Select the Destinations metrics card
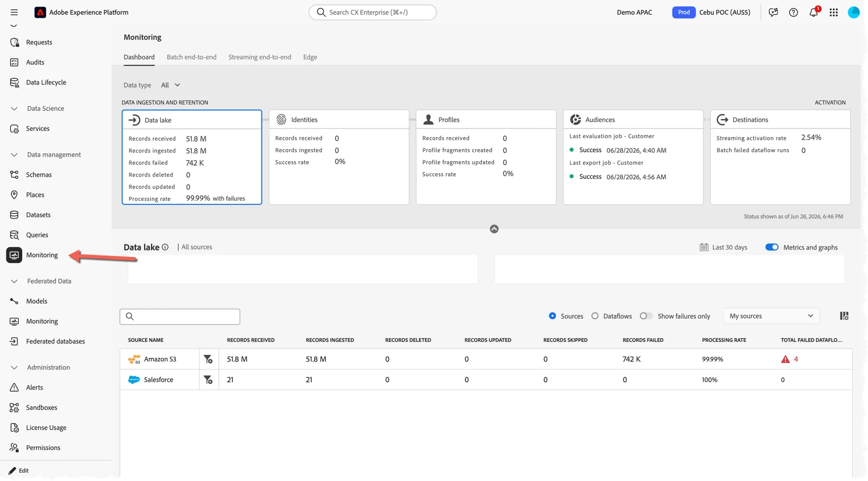The image size is (868, 481). coord(780,157)
